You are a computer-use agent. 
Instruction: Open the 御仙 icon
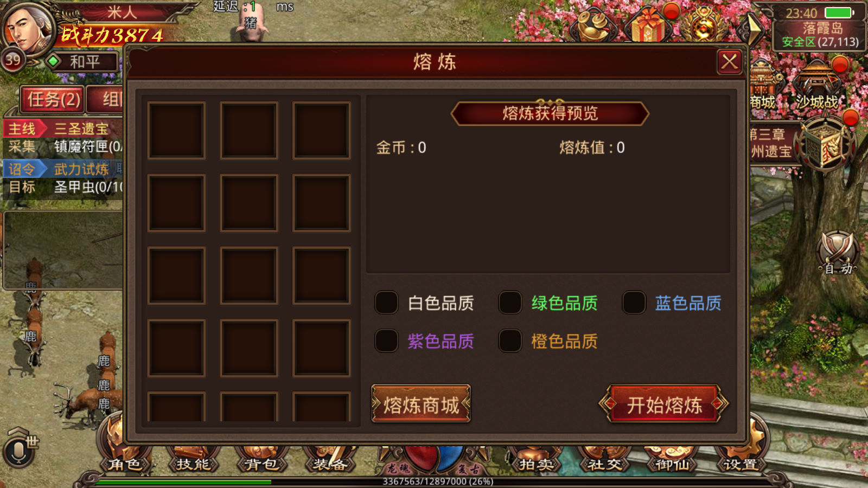pos(672,460)
